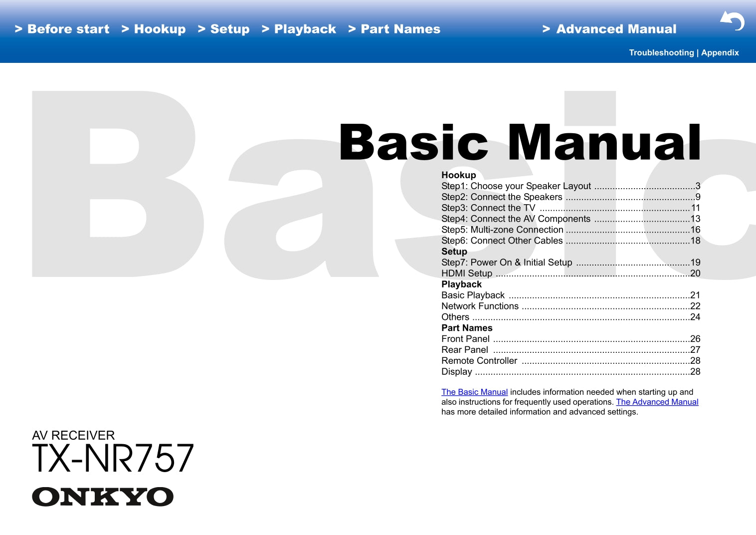Viewport: 756px width, 535px height.
Task: Click The Basic Manual hyperlink
Action: click(474, 392)
